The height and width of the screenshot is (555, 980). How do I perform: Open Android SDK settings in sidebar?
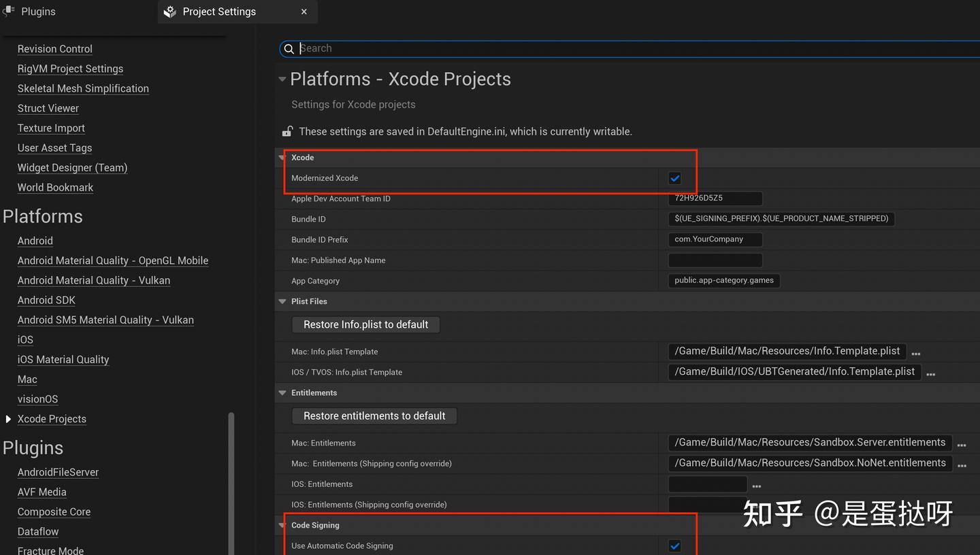46,300
